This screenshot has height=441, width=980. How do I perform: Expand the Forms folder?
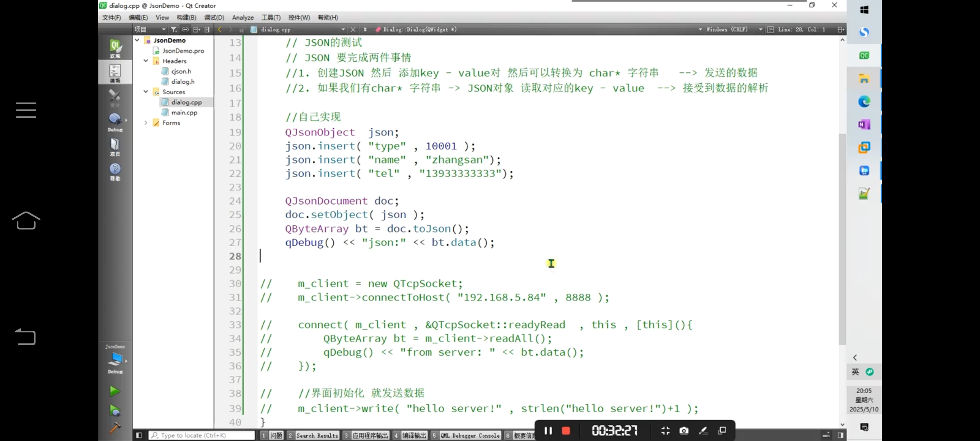pyautogui.click(x=146, y=122)
